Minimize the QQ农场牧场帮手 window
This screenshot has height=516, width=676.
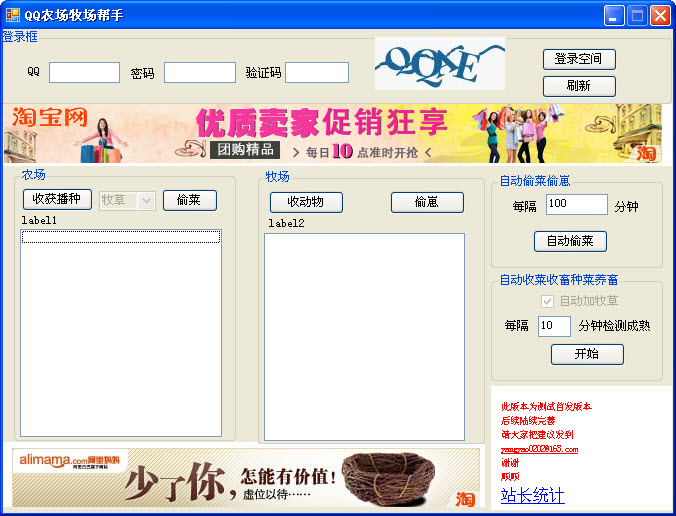pos(614,16)
